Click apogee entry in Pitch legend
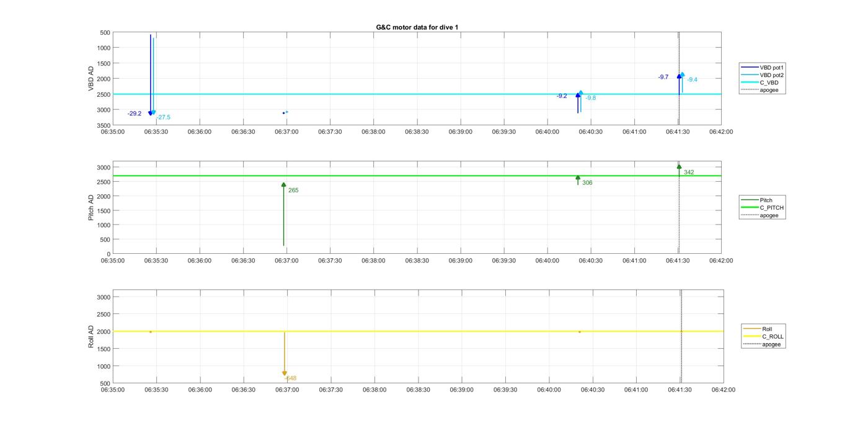Screen dimensions: 868x430 tap(760, 215)
